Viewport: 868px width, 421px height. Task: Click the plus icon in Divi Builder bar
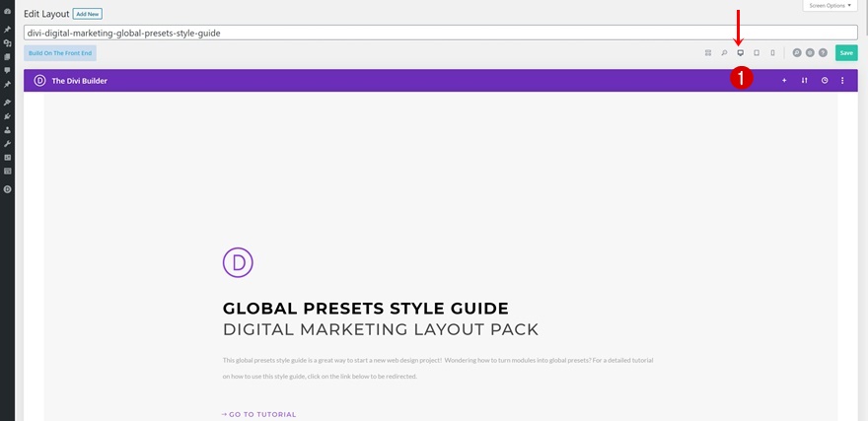(x=784, y=81)
